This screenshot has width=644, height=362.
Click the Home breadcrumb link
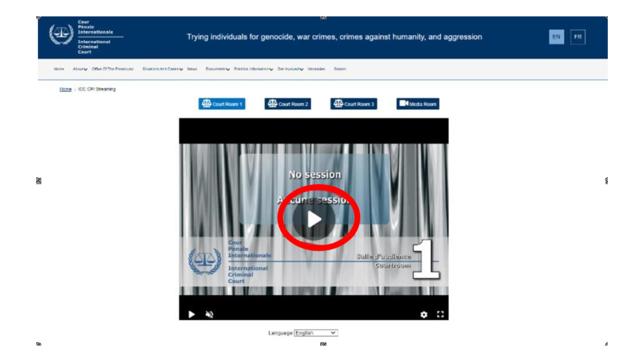(65, 89)
